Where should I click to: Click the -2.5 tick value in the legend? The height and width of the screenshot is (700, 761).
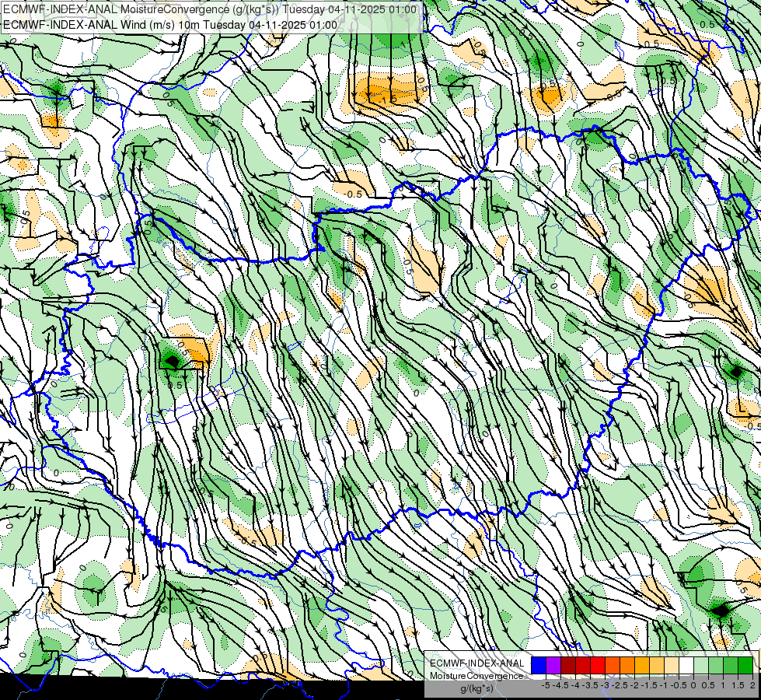(x=620, y=685)
